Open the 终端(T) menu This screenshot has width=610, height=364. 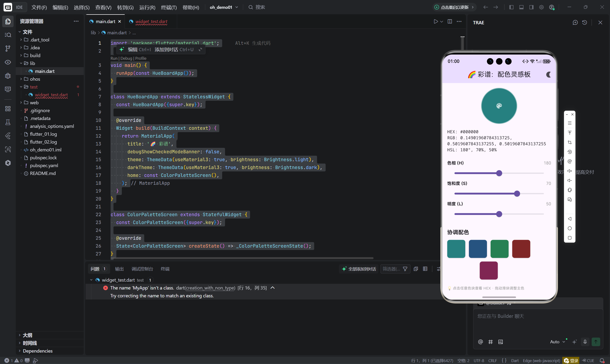[169, 7]
